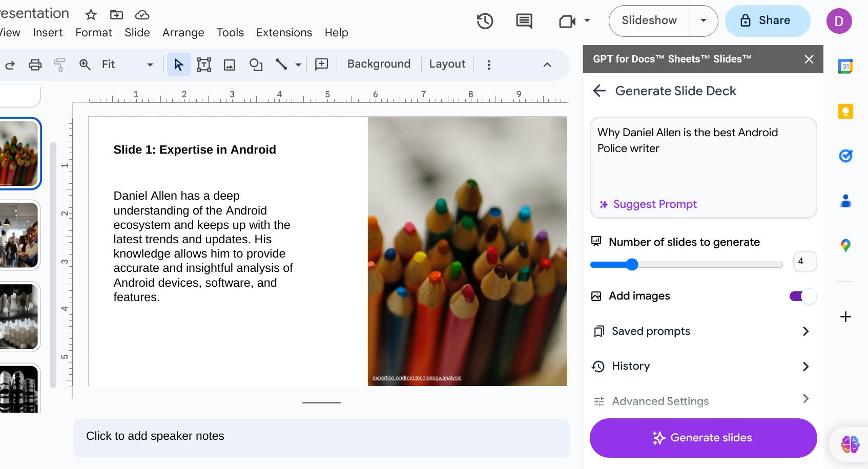Select the line drawing tool
Screen dimensions: 868x469
[x=281, y=65]
